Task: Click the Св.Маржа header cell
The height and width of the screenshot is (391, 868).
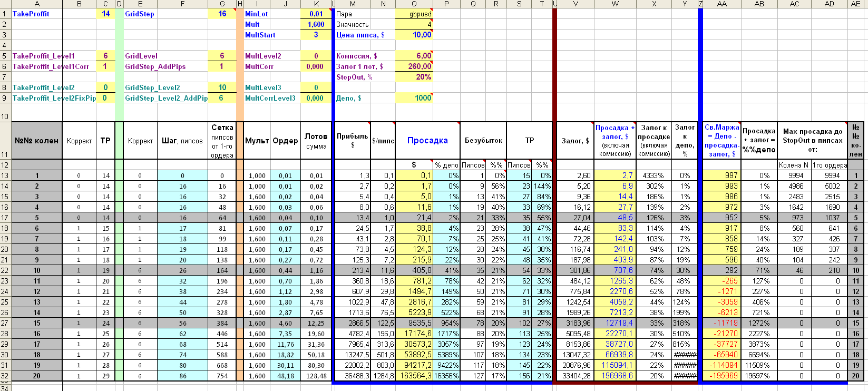Action: pyautogui.click(x=722, y=141)
